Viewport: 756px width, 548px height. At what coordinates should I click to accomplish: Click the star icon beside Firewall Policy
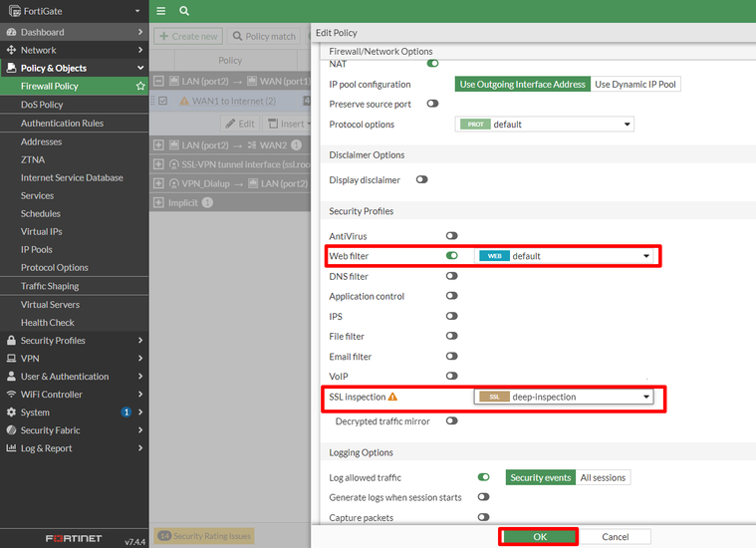coord(140,87)
